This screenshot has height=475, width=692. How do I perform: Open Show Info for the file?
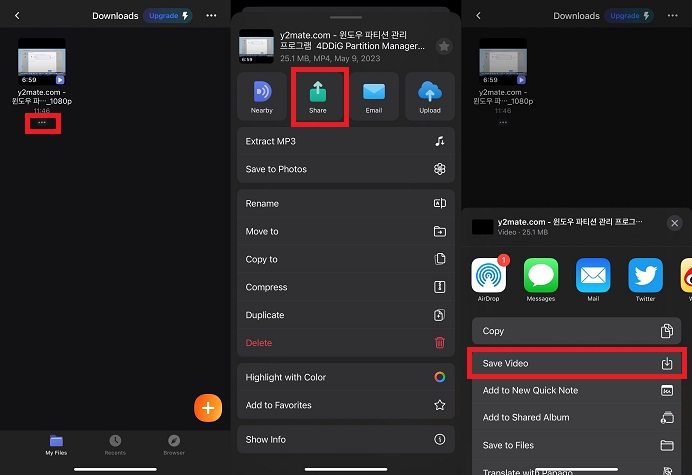(x=346, y=439)
